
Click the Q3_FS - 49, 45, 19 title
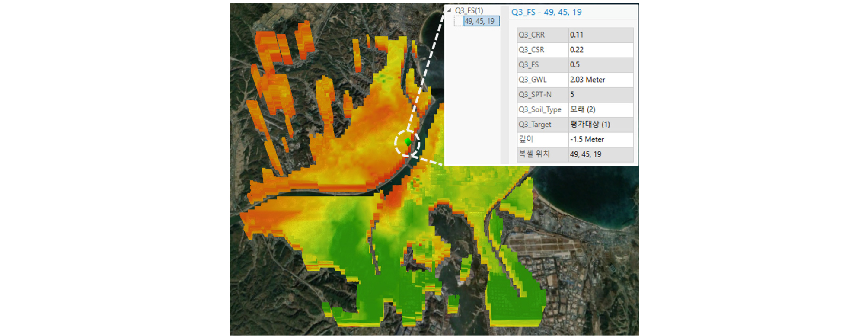(x=546, y=12)
